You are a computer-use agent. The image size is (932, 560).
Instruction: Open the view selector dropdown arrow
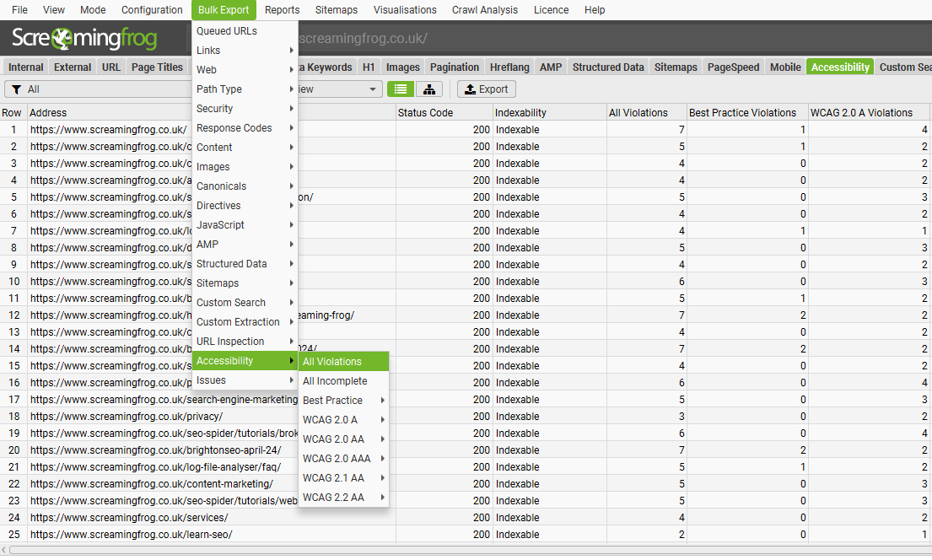(371, 89)
